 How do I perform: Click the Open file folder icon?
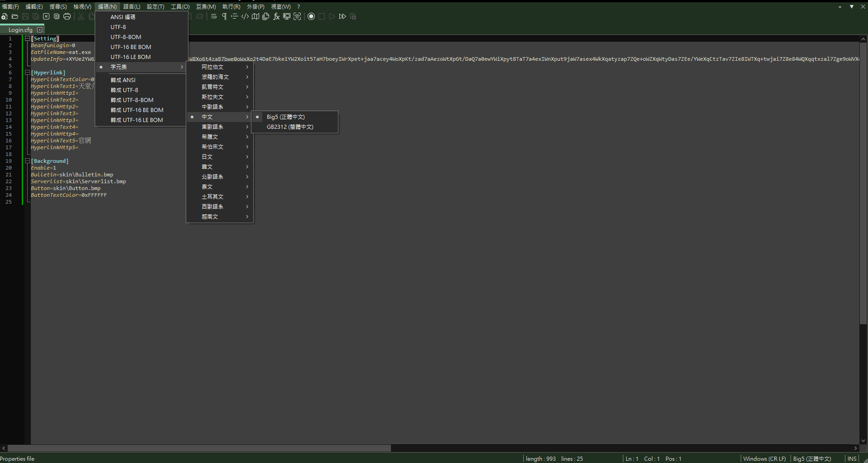pyautogui.click(x=15, y=16)
